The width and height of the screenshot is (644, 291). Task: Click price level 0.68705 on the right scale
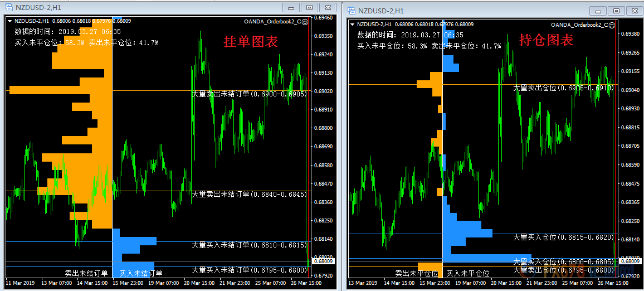(x=631, y=145)
